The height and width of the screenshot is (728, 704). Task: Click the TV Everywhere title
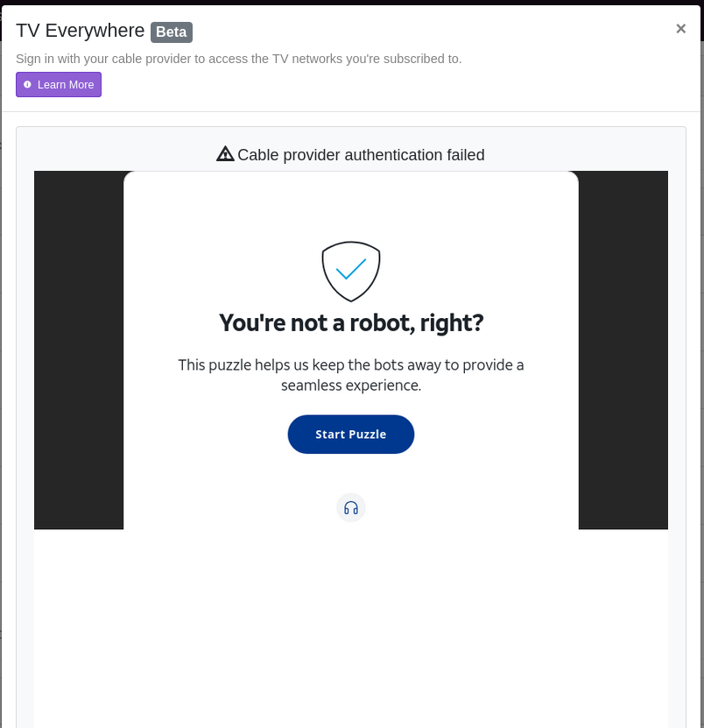pos(81,31)
